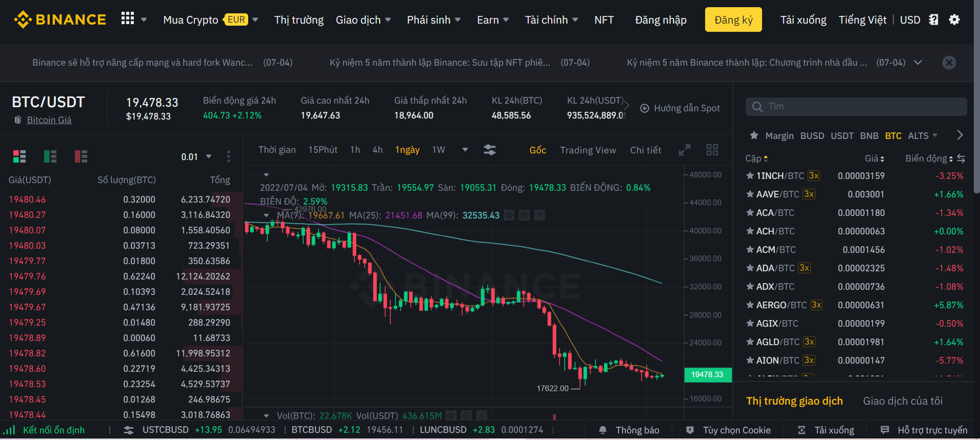Expand chart to fullscreen

pos(685,150)
